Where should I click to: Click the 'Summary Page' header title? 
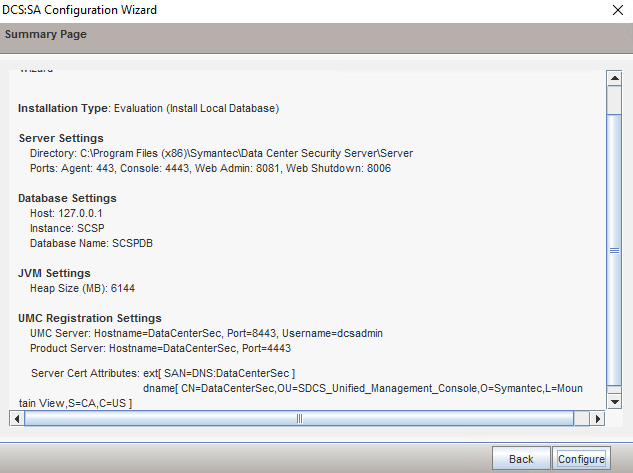point(46,34)
